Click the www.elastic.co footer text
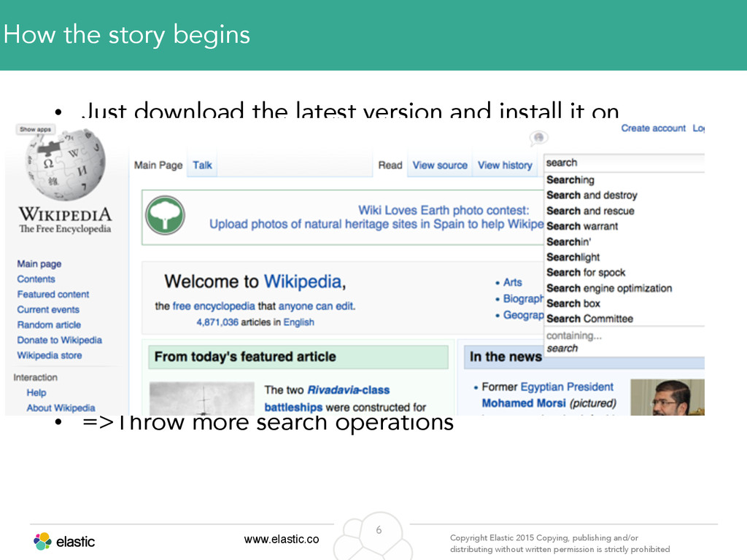Image resolution: width=747 pixels, height=560 pixels. [x=282, y=539]
